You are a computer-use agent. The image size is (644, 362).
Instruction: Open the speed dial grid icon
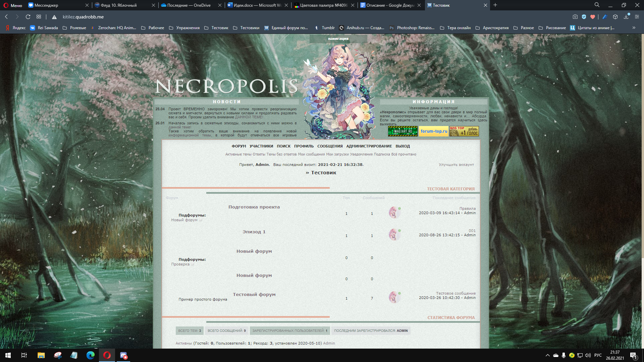(x=39, y=17)
